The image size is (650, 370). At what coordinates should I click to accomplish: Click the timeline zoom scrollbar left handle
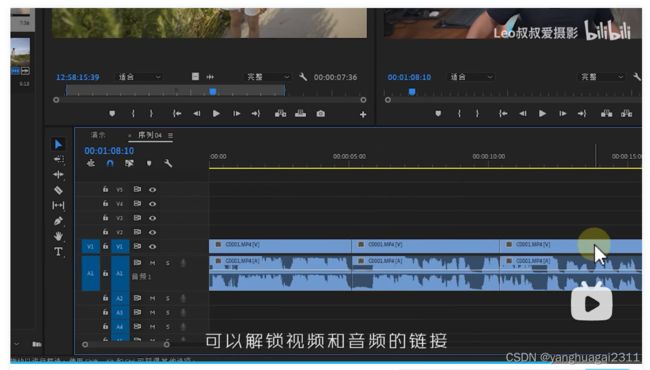pyautogui.click(x=85, y=344)
